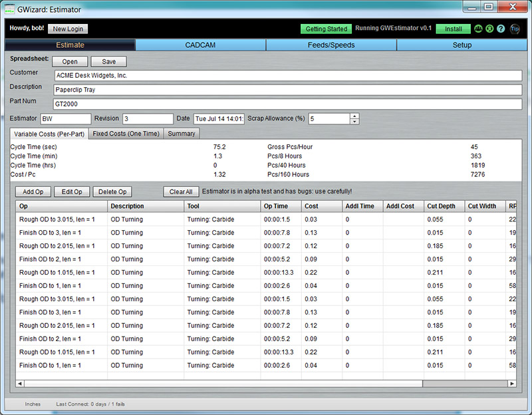Click the green support headset icon

pos(490,29)
